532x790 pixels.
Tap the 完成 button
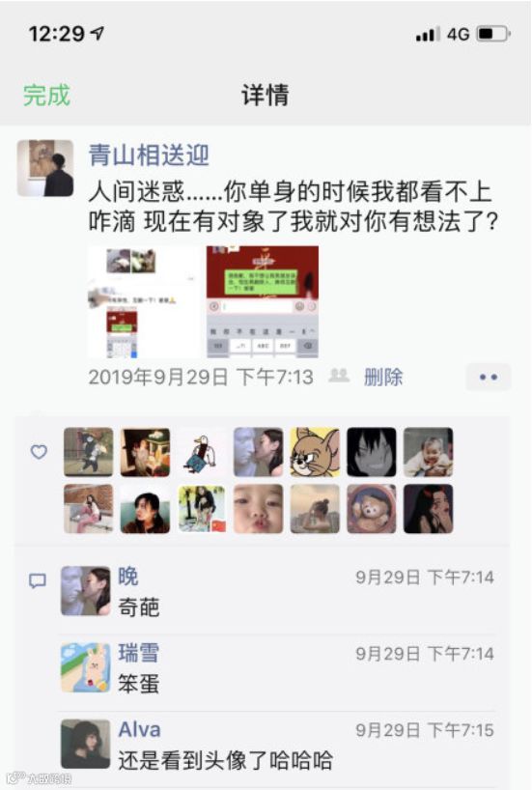coord(46,95)
